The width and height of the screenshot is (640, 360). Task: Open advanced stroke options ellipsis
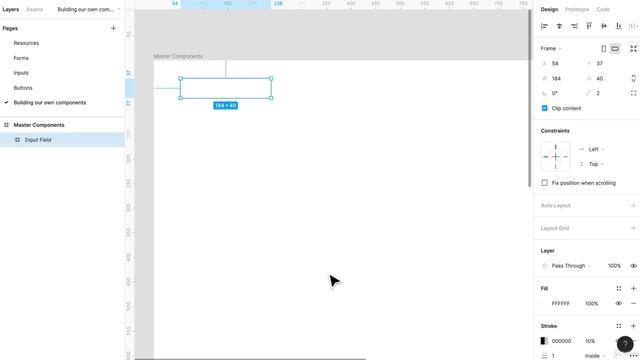click(633, 356)
